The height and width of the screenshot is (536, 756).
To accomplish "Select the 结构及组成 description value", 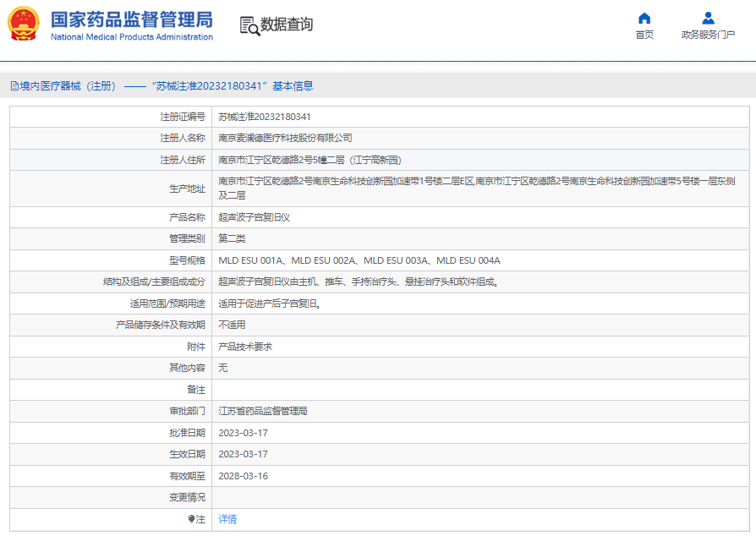I will (x=359, y=282).
